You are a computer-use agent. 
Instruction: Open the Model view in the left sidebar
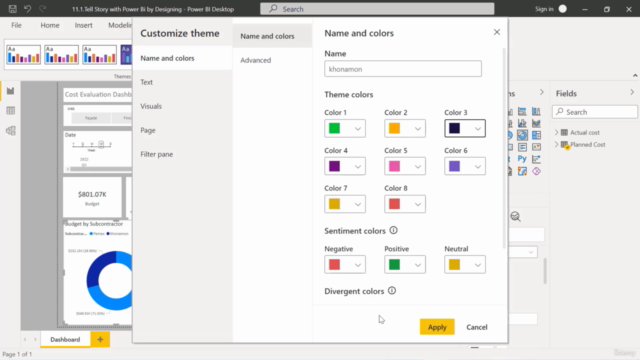[x=11, y=131]
